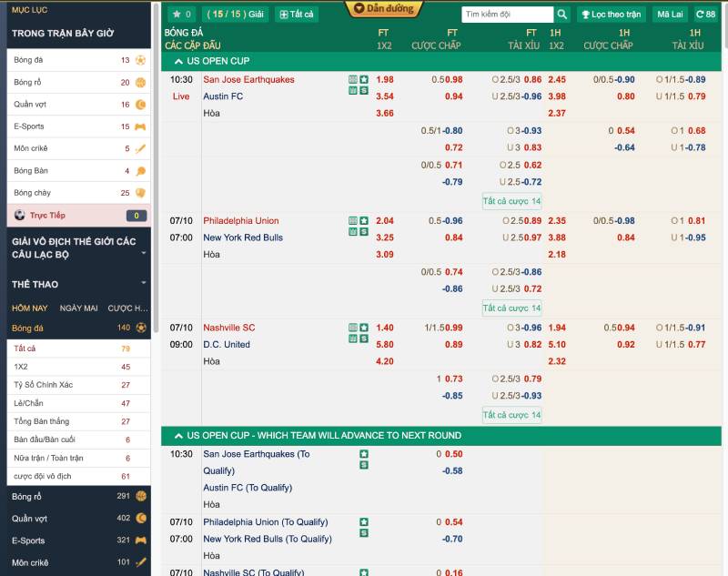This screenshot has height=576, width=728.
Task: Open Tất cả cược 14 for Philadelphia Union match
Action: coord(511,308)
